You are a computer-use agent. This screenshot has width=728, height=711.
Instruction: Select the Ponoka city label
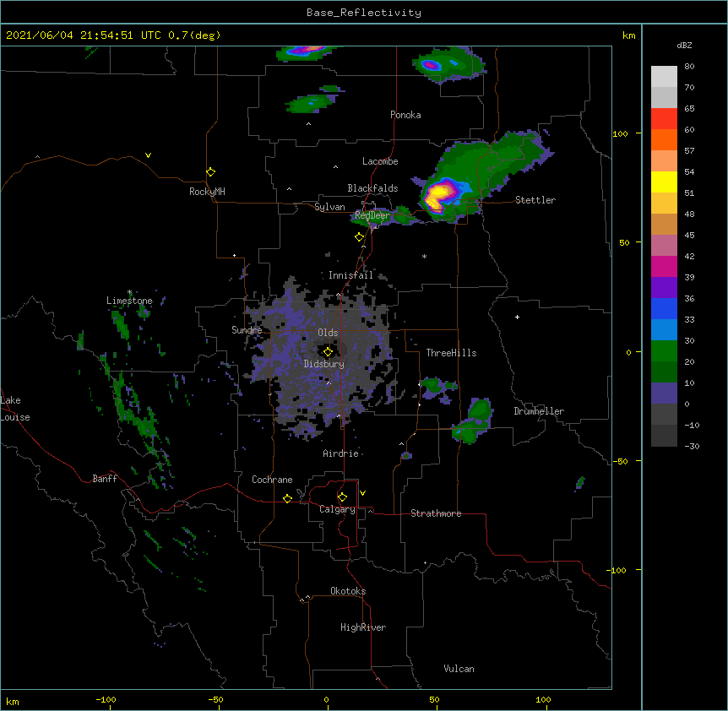click(x=405, y=115)
